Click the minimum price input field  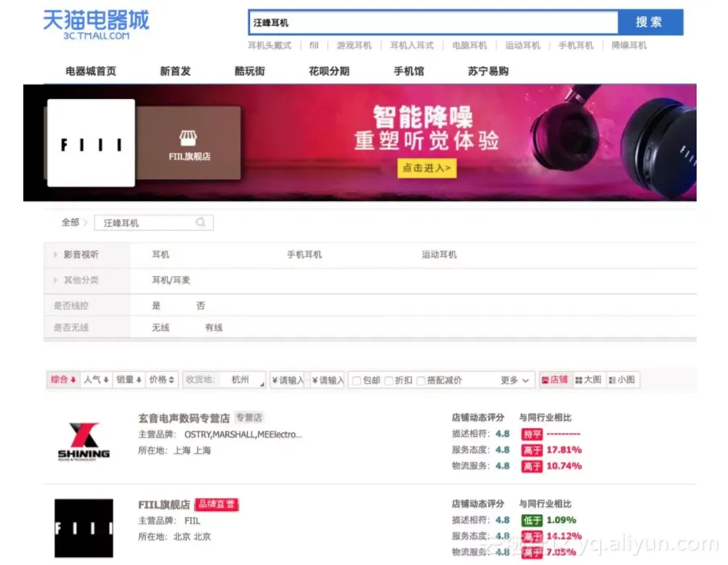[x=288, y=380]
